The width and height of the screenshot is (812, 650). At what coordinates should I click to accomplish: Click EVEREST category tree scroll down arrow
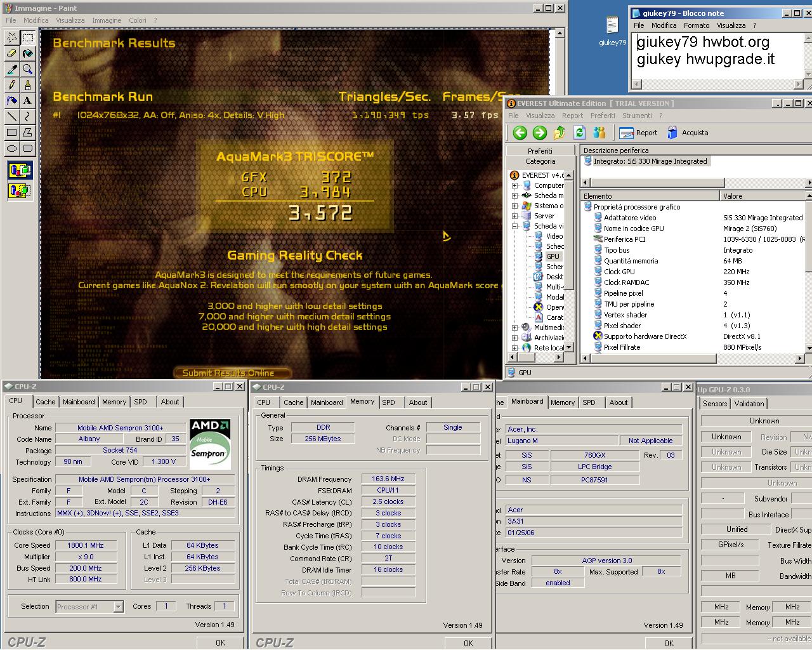[569, 347]
